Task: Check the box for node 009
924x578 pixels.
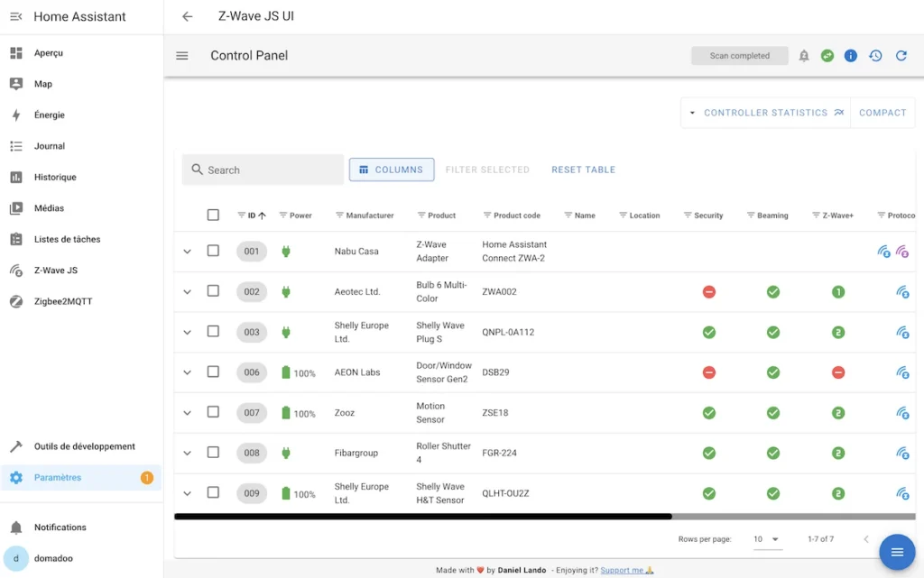Action: pos(213,492)
